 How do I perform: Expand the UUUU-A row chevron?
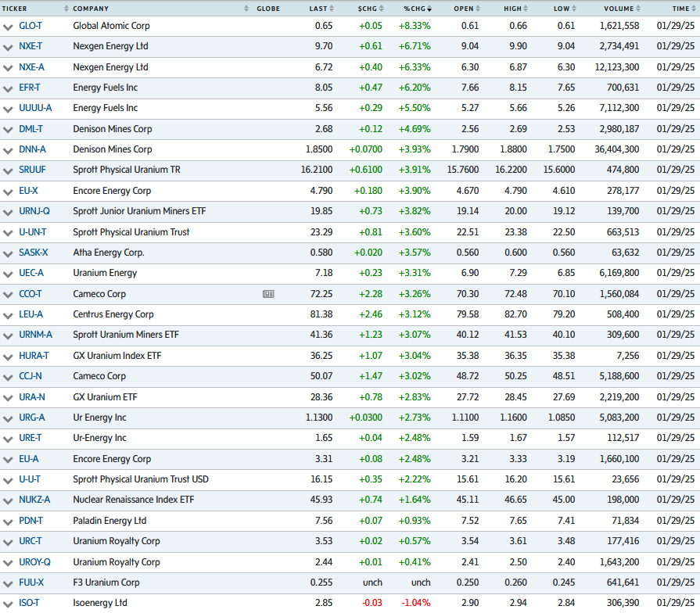pos(8,109)
